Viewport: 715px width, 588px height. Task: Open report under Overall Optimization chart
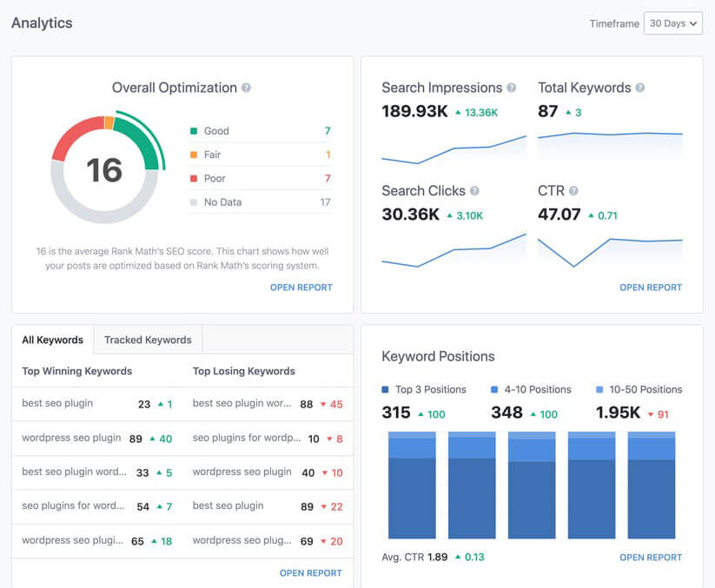[x=301, y=287]
